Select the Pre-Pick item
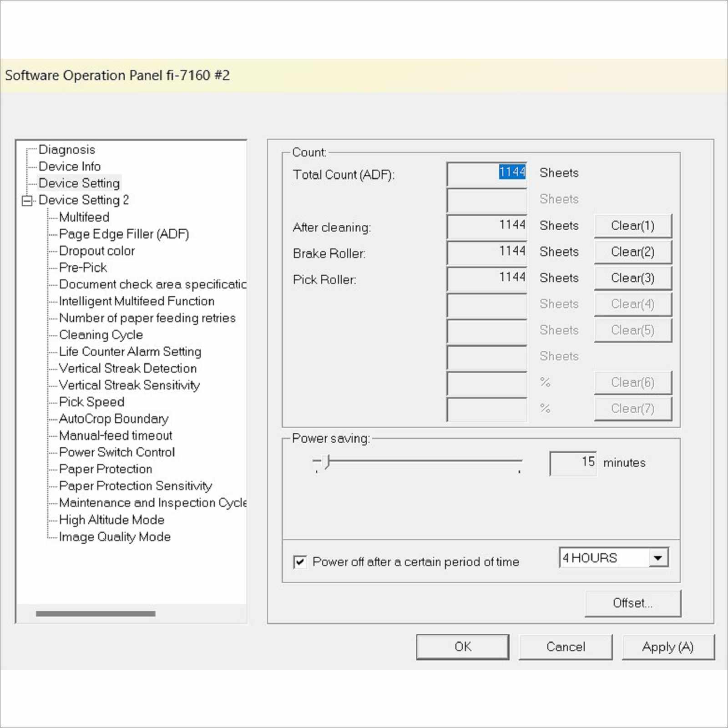 point(83,268)
